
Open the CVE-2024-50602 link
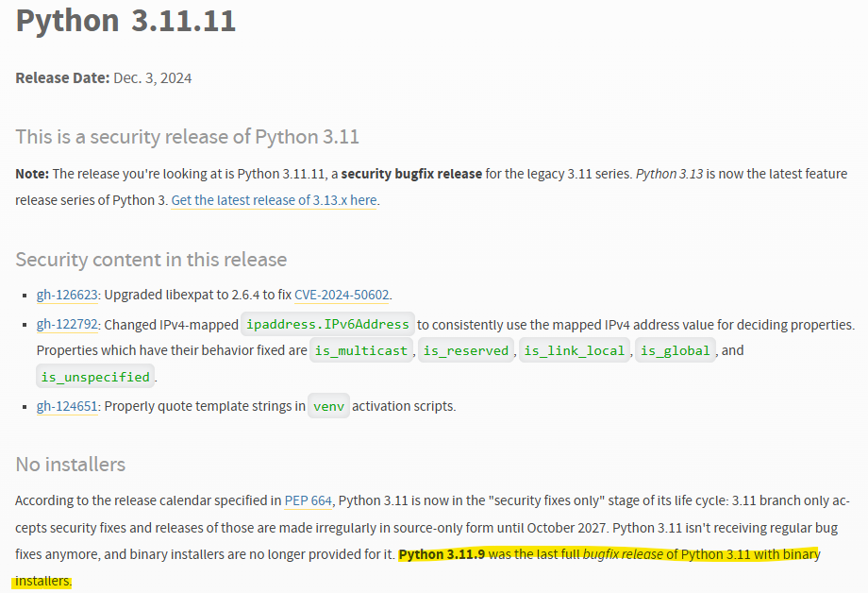click(x=342, y=295)
